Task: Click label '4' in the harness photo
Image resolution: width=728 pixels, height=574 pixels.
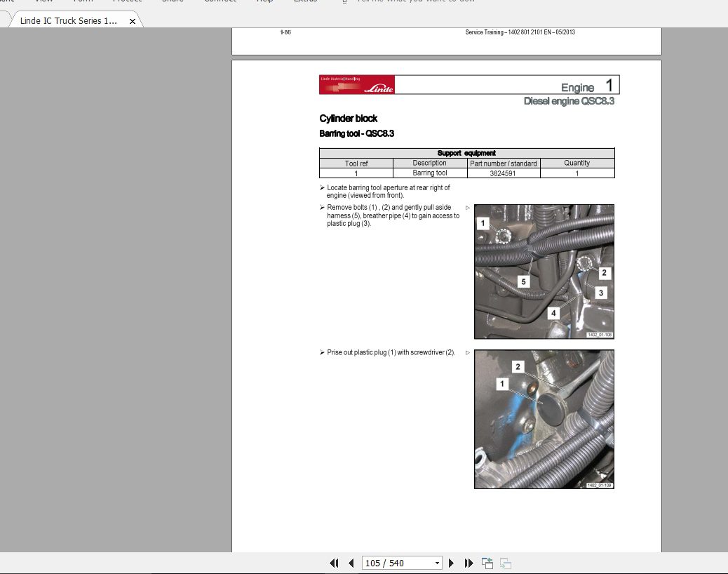Action: click(553, 313)
